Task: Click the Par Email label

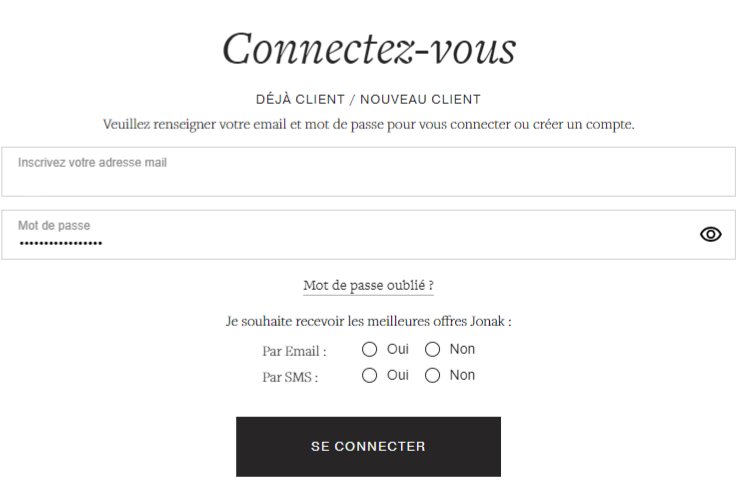Action: tap(294, 351)
